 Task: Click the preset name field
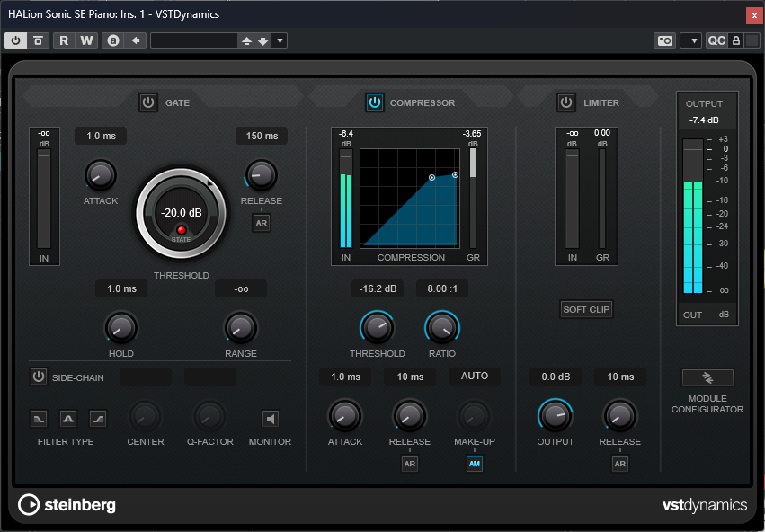(194, 40)
